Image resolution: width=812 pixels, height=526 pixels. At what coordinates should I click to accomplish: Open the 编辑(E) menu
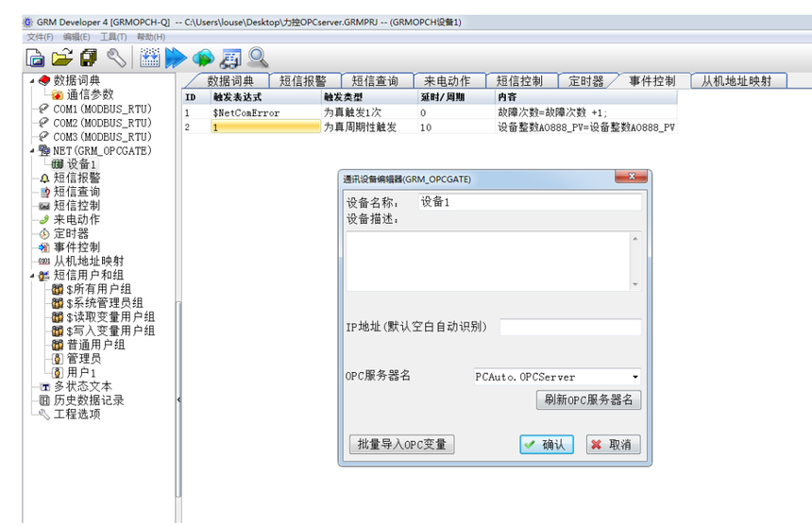coord(76,37)
